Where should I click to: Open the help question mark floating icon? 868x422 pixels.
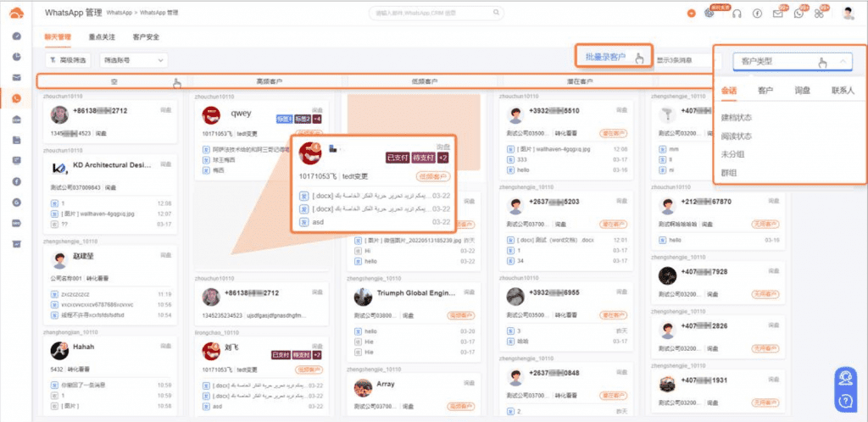pyautogui.click(x=844, y=400)
